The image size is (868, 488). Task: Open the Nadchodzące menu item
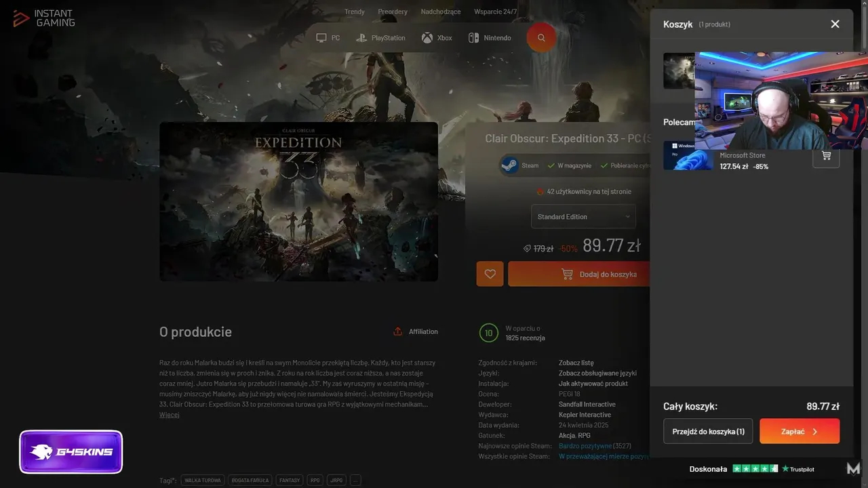[441, 12]
